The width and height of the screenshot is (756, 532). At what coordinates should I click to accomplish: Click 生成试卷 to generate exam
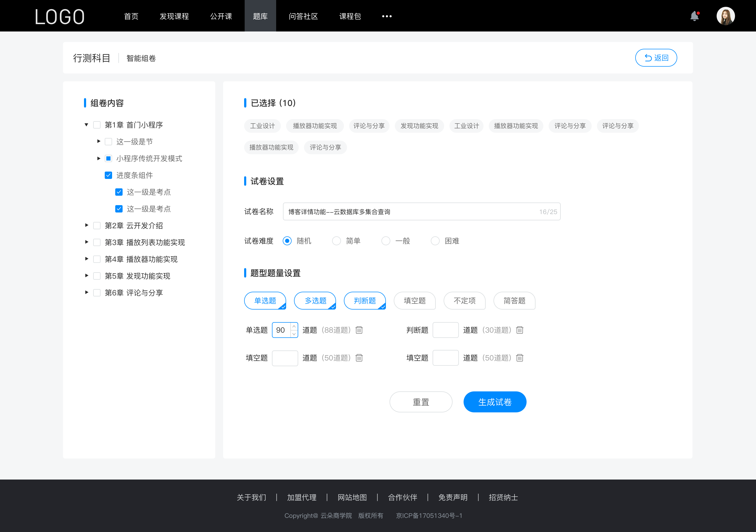494,402
